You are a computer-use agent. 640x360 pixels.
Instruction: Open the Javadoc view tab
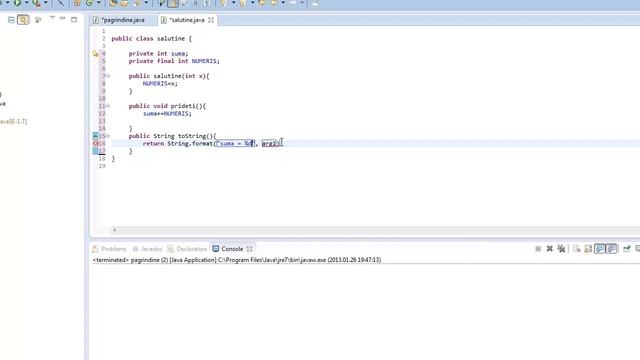(147, 249)
